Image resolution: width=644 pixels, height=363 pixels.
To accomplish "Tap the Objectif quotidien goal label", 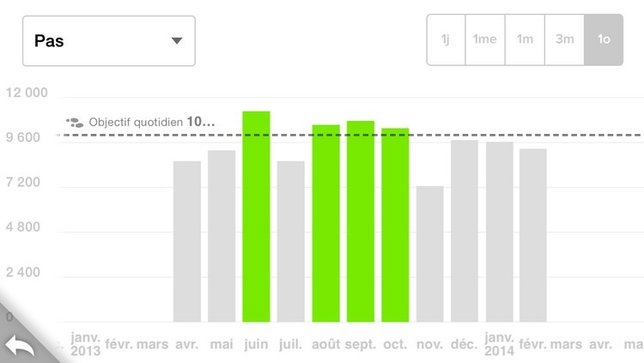I will point(151,123).
